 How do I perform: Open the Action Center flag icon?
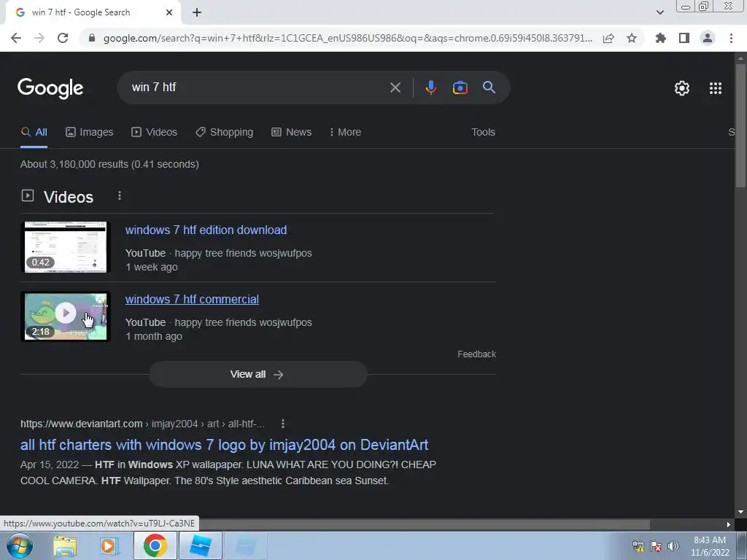click(656, 546)
